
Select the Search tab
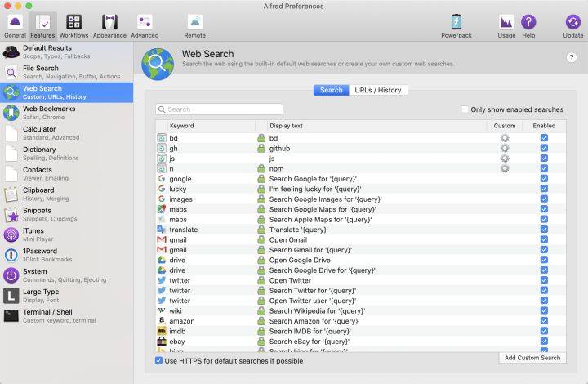pyautogui.click(x=331, y=90)
